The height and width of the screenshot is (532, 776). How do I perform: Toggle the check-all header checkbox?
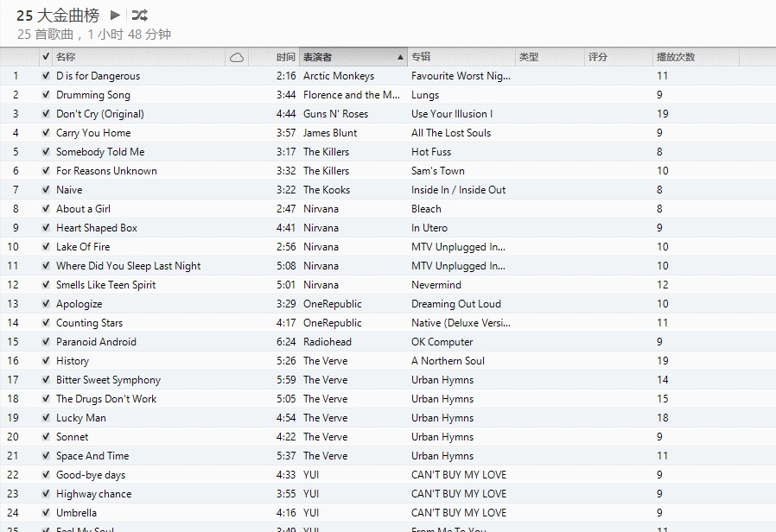click(46, 57)
